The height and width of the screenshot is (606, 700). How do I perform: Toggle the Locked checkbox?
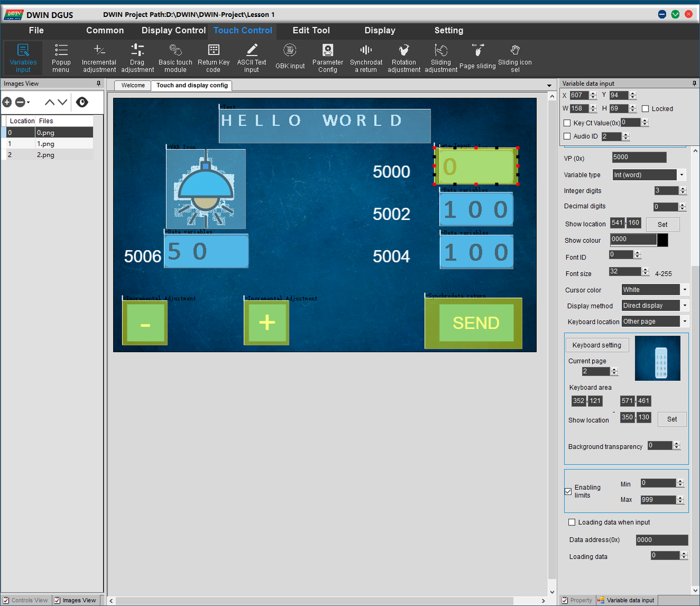[x=645, y=108]
